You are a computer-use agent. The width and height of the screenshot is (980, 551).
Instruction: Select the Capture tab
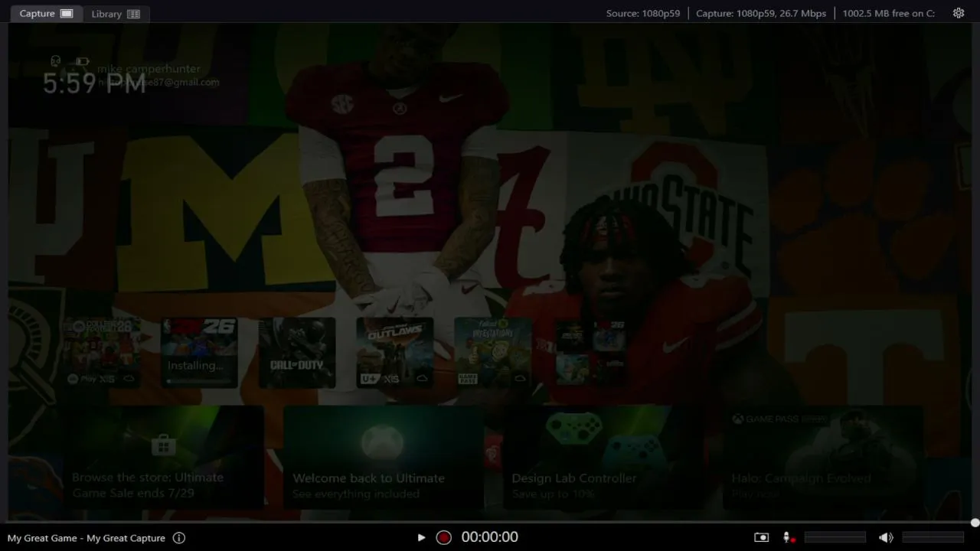click(46, 14)
